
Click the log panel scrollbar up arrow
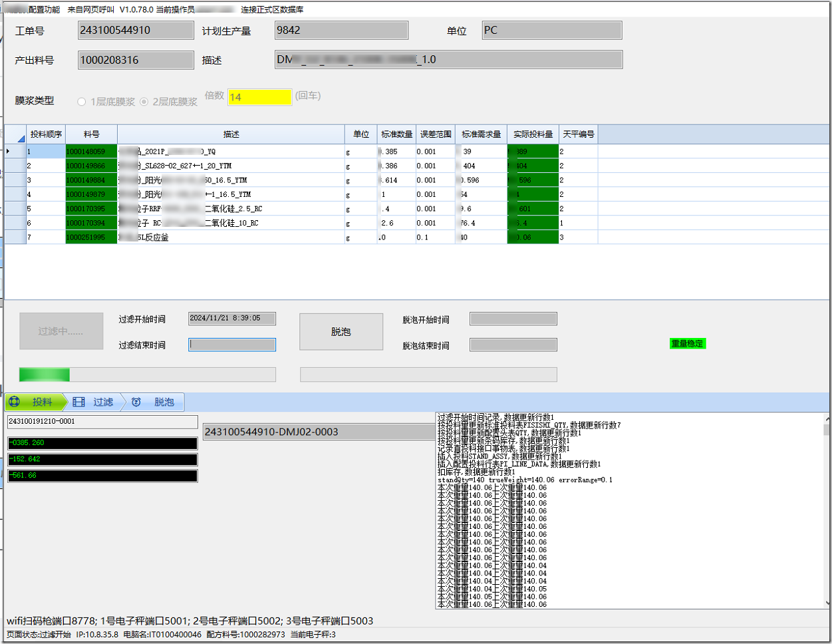pyautogui.click(x=827, y=419)
